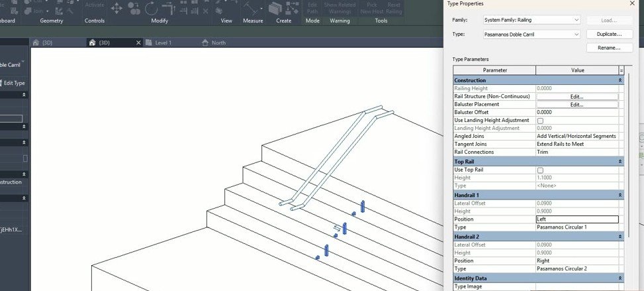This screenshot has width=644, height=291.
Task: Click the Railing Height value 0.0000
Action: pyautogui.click(x=577, y=89)
